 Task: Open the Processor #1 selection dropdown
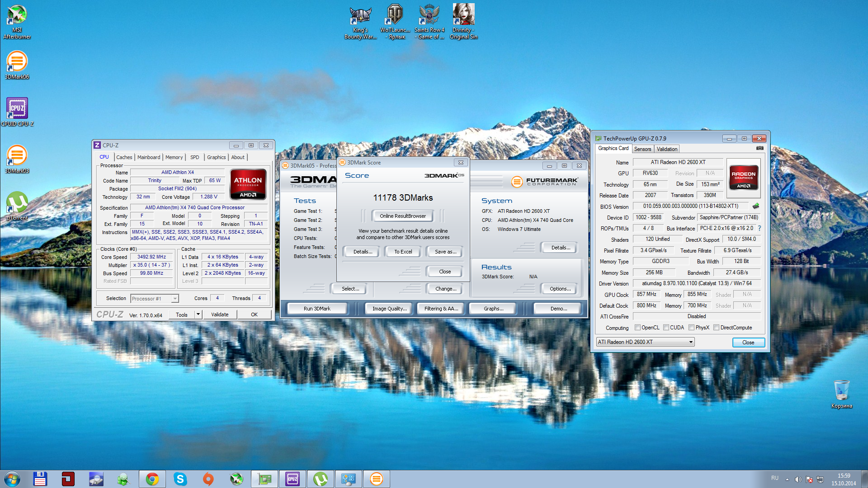click(x=155, y=298)
